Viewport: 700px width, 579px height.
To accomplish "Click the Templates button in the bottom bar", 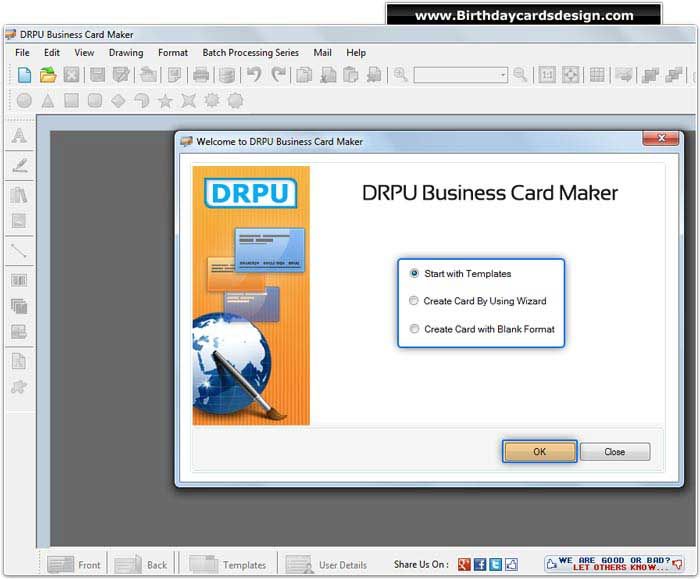I will 228,565.
